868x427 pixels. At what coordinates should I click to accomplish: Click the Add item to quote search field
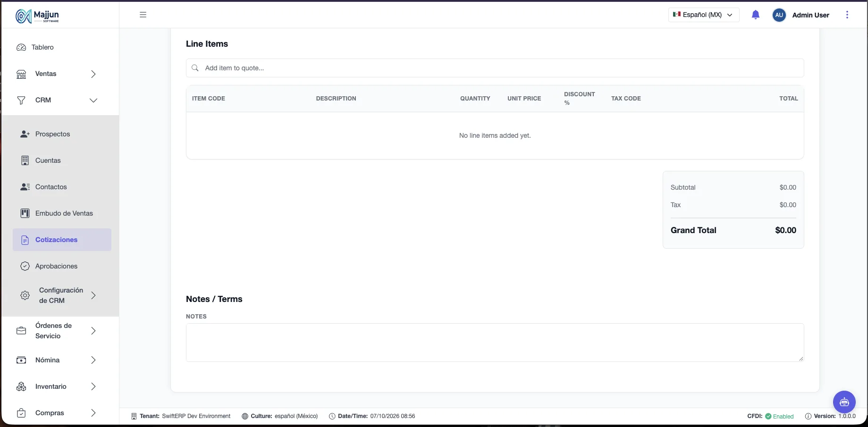[495, 68]
